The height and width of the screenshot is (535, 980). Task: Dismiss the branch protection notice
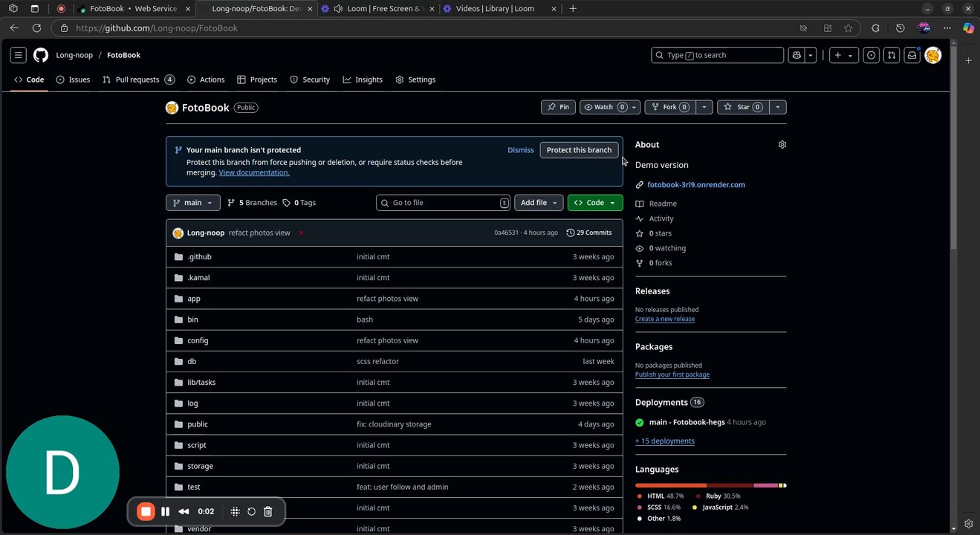[x=521, y=150]
